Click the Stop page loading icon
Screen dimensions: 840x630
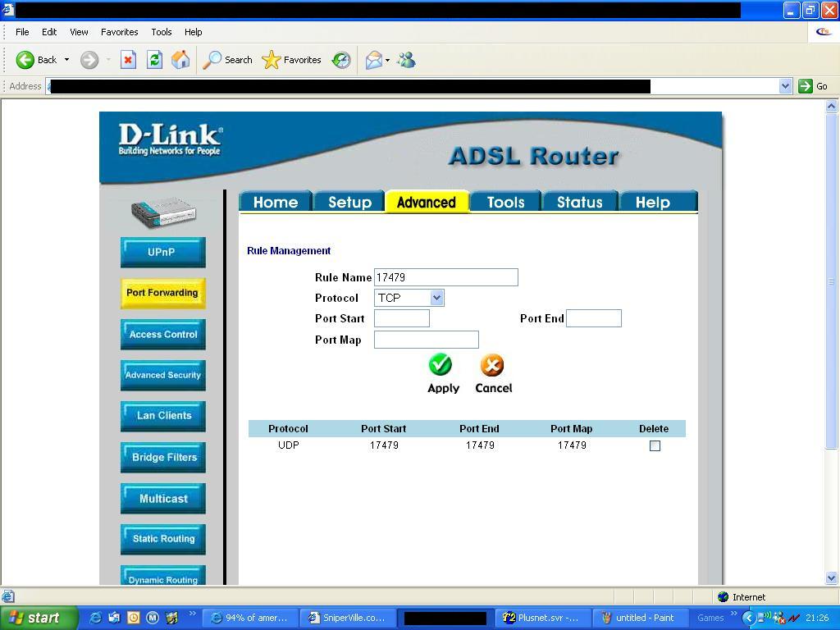click(128, 60)
